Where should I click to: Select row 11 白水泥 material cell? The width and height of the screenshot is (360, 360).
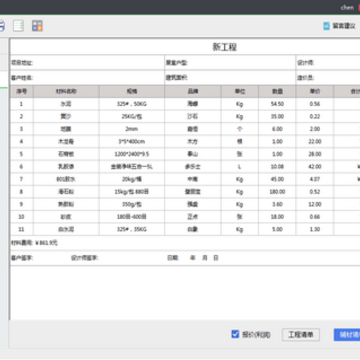[66, 229]
